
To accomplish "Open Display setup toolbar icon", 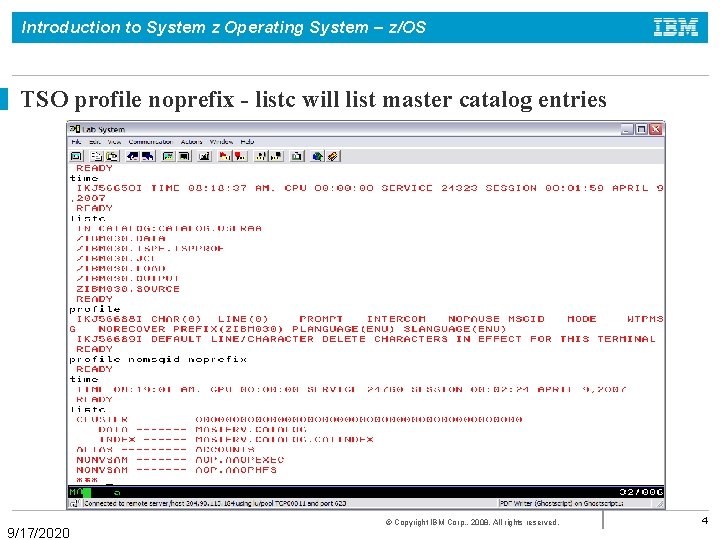I will pyautogui.click(x=169, y=156).
